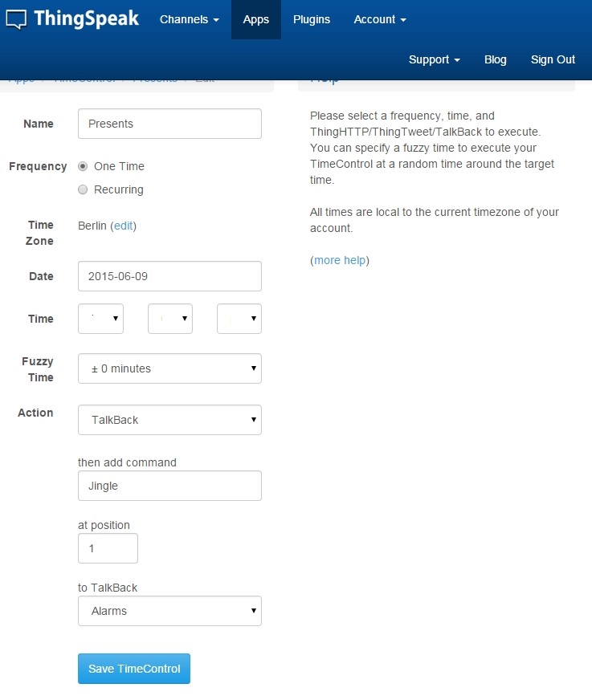Edit the Name field containing Presents
Viewport: 592px width, 700px height.
pos(169,124)
